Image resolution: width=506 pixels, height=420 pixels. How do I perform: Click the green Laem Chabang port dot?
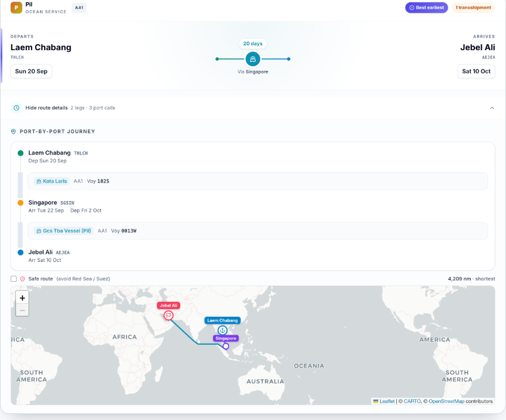tap(21, 153)
